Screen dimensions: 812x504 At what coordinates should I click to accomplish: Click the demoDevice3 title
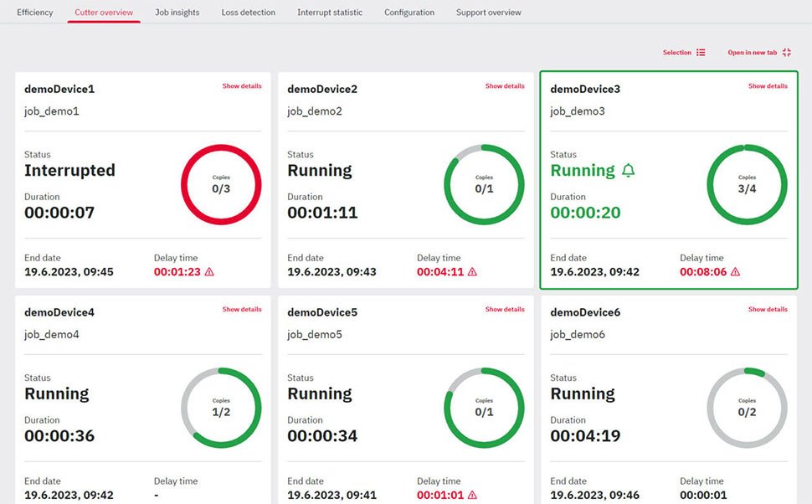(585, 89)
